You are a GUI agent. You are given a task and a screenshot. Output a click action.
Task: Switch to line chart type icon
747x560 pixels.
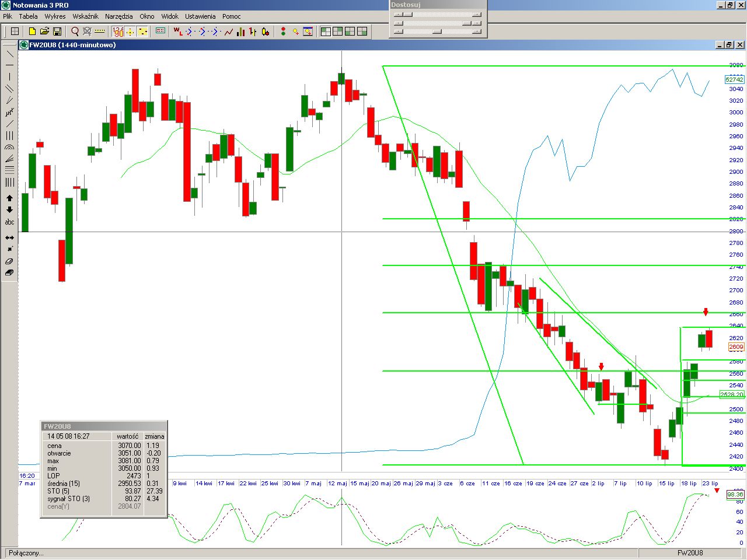tap(229, 32)
